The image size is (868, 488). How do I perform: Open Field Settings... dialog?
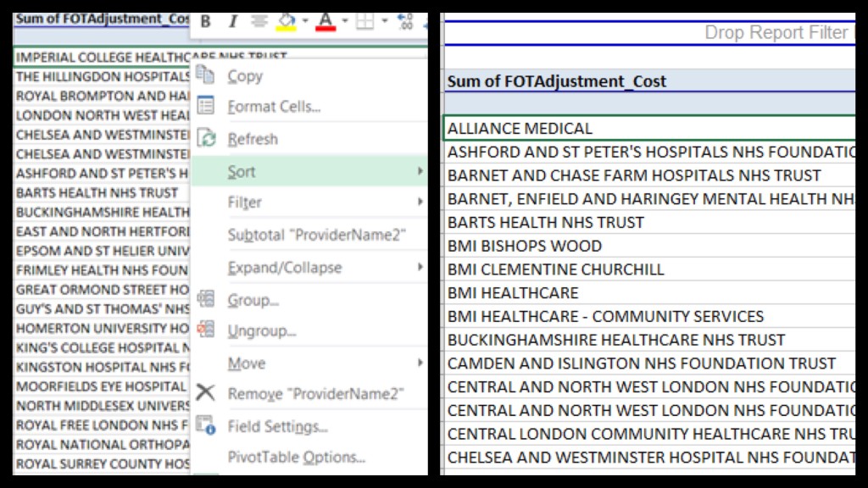click(277, 427)
